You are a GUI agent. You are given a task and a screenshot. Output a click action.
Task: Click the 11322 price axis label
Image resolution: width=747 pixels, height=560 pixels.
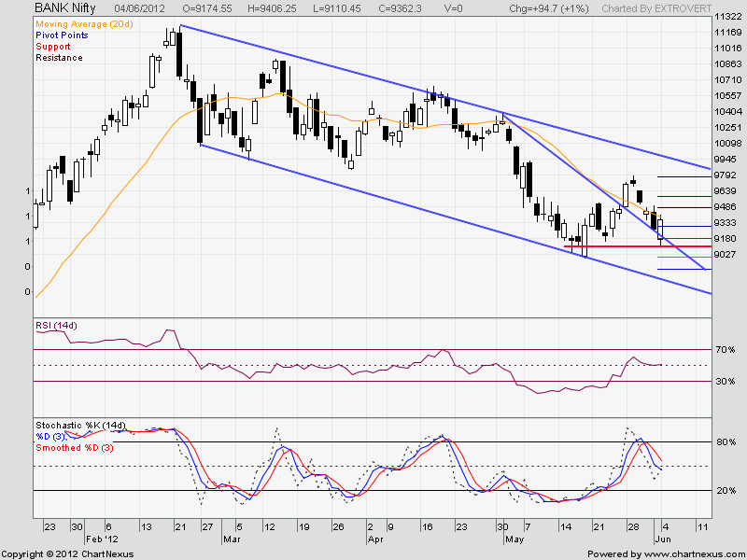pyautogui.click(x=726, y=18)
